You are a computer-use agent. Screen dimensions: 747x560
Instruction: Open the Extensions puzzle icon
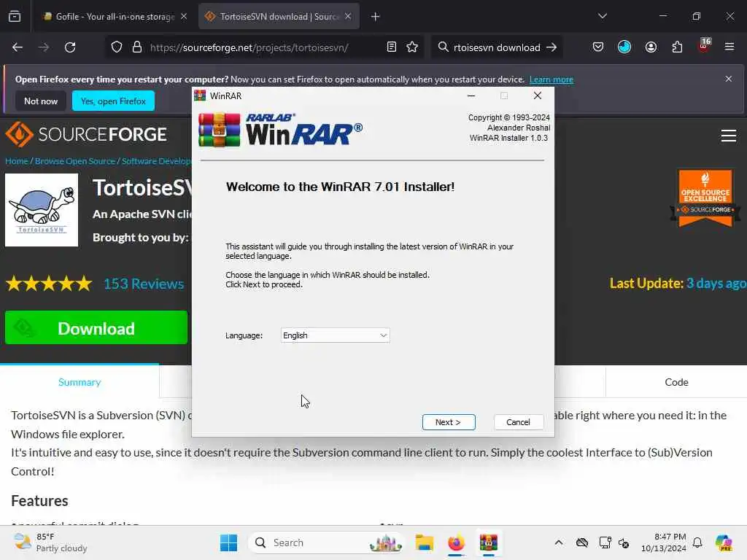[x=677, y=47]
